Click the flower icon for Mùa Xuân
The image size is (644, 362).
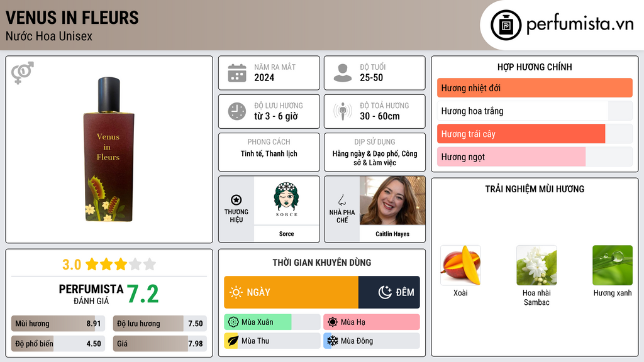[x=233, y=322]
